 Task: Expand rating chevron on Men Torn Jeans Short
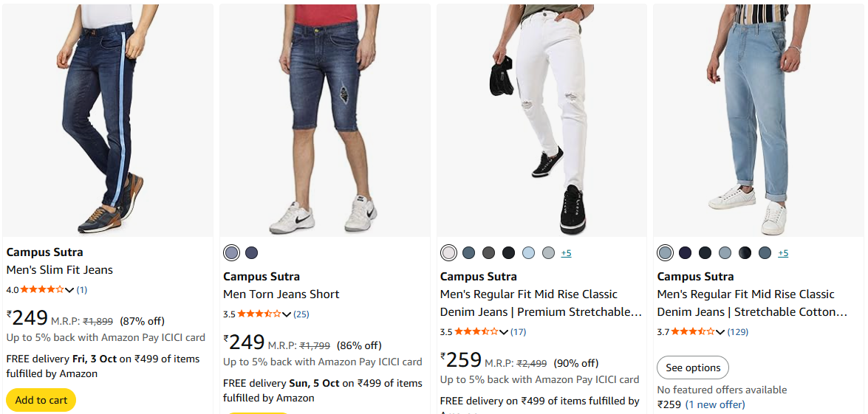coord(287,314)
